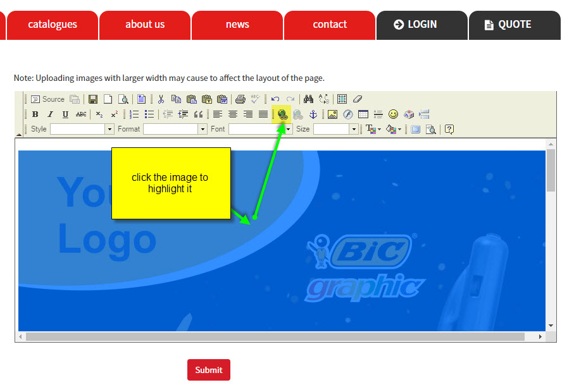Cut selection with the scissors icon
This screenshot has height=392, width=574.
point(161,99)
